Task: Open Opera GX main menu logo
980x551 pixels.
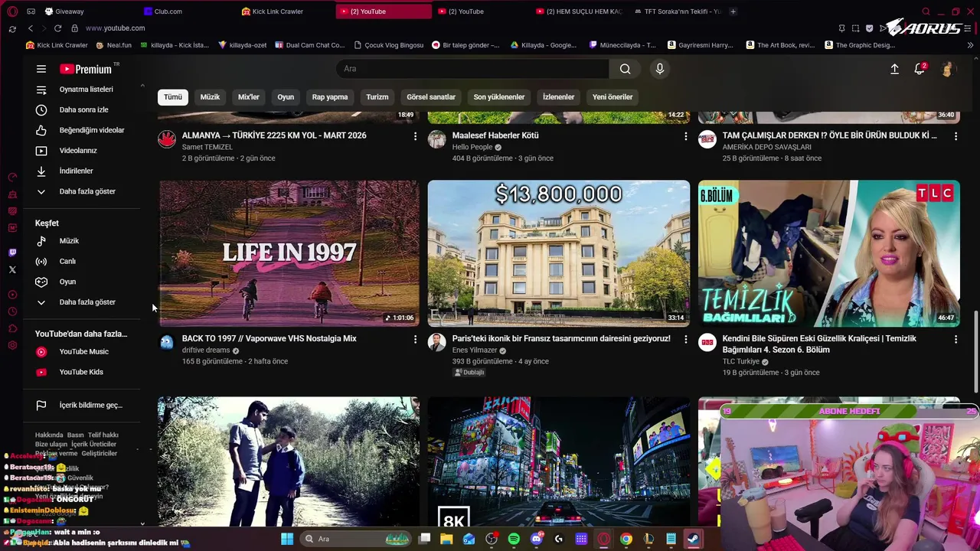Action: (12, 11)
